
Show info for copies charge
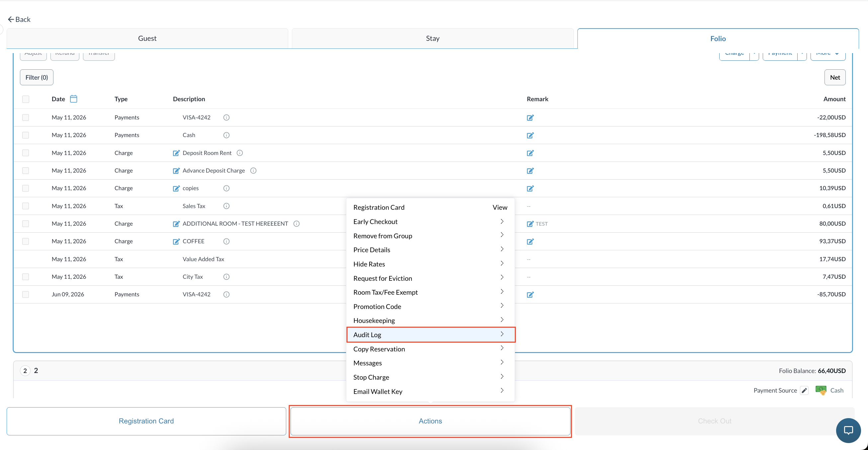226,188
